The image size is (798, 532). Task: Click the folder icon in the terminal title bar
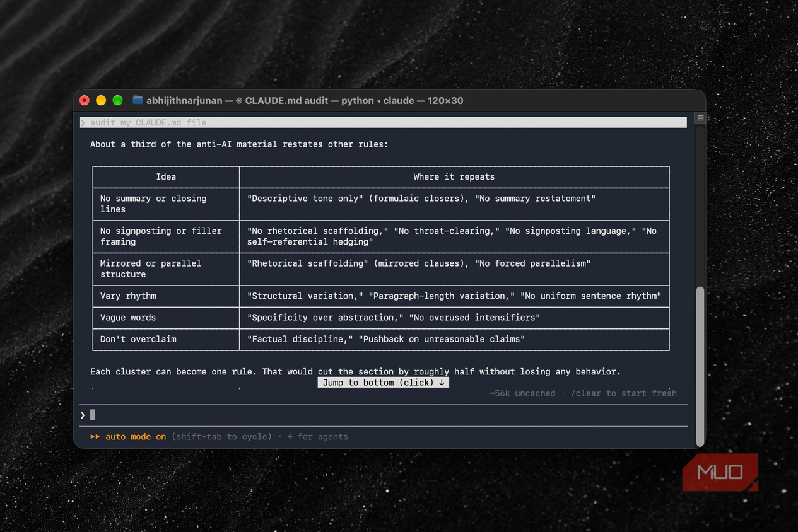pyautogui.click(x=138, y=100)
